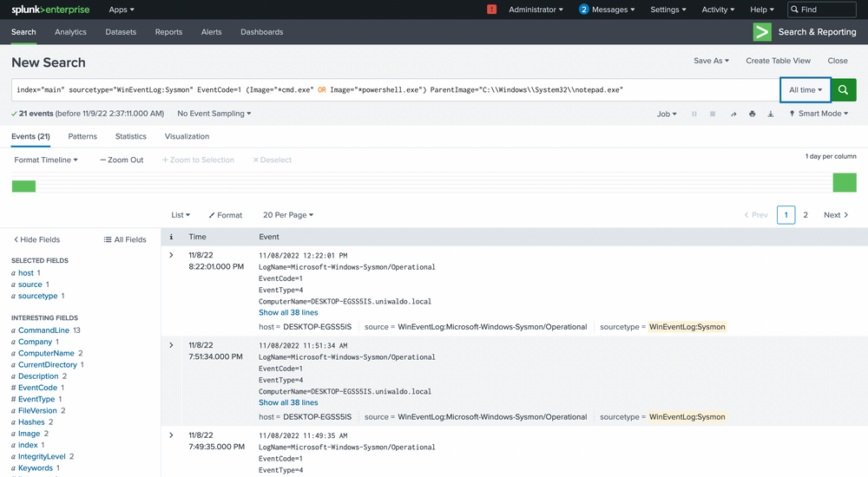Click the info column header icon
The height and width of the screenshot is (477, 868).
[x=171, y=237]
